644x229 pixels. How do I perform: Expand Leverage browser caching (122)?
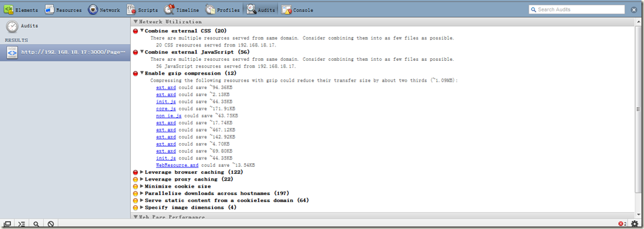click(142, 173)
